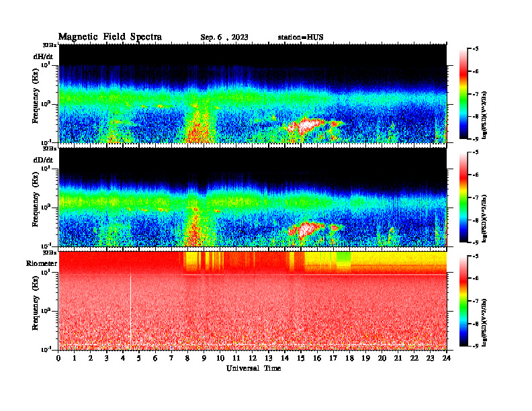The height and width of the screenshot is (411, 532).
Task: Click the hour "6" tick label on the time axis
Action: [155, 359]
